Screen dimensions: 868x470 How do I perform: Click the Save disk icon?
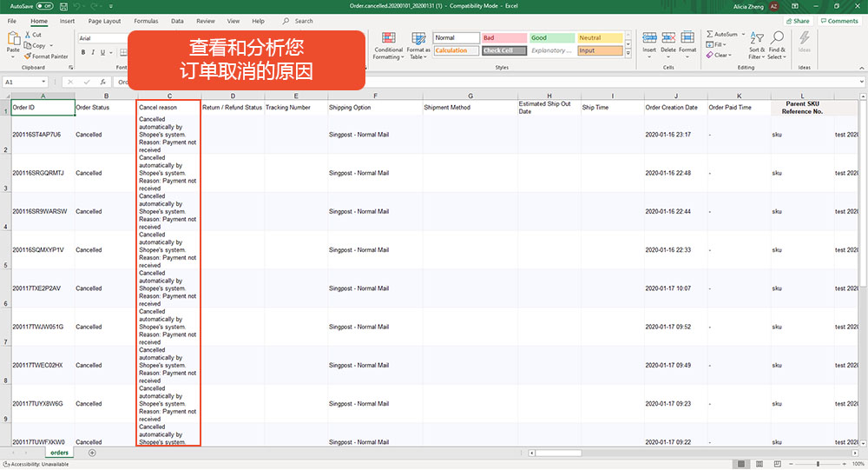(63, 7)
